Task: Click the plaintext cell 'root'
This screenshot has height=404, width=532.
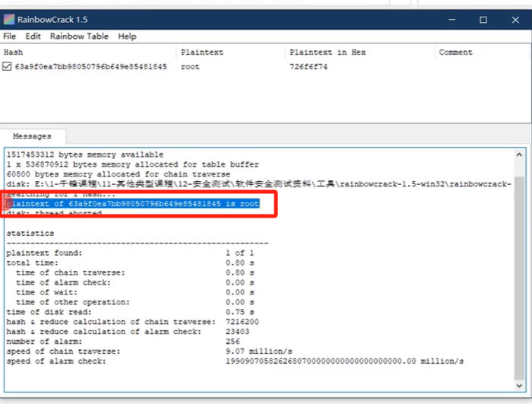Action: (190, 67)
